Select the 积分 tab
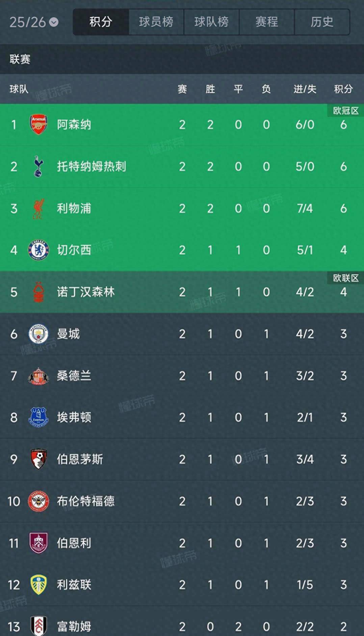The image size is (364, 636). 101,22
